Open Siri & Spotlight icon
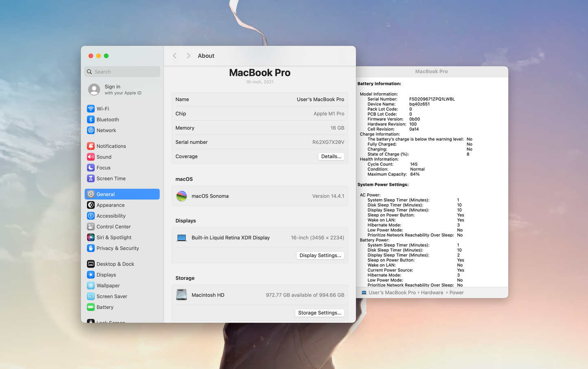The image size is (588, 369). [x=91, y=237]
